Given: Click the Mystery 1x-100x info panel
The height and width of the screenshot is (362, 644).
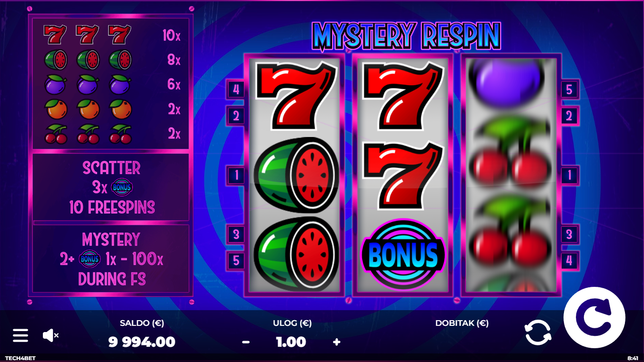Looking at the screenshot, I should [111, 259].
